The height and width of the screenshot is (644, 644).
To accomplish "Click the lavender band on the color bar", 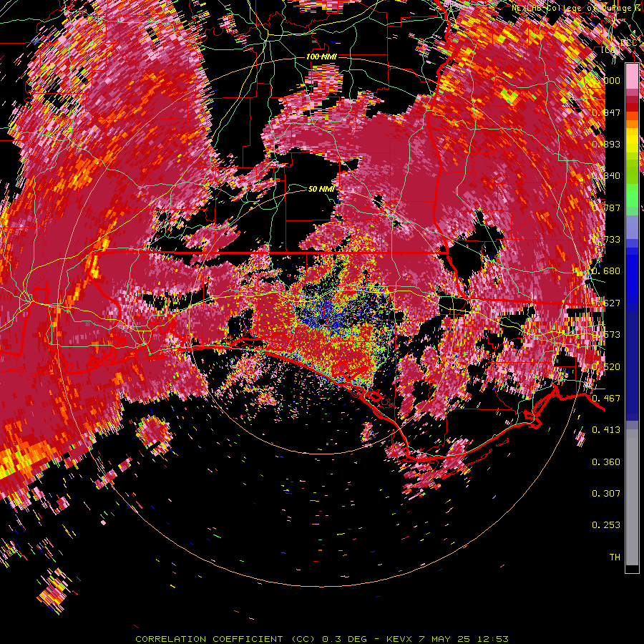I will [632, 227].
